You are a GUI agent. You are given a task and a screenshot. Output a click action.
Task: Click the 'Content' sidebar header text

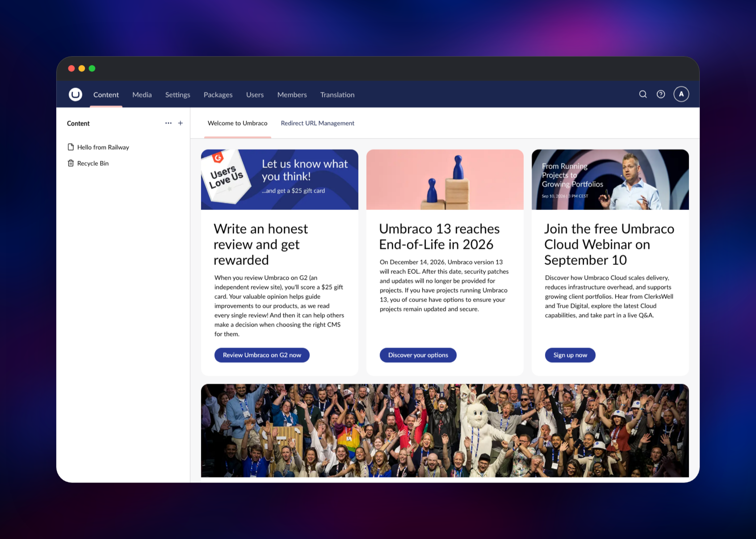point(78,124)
